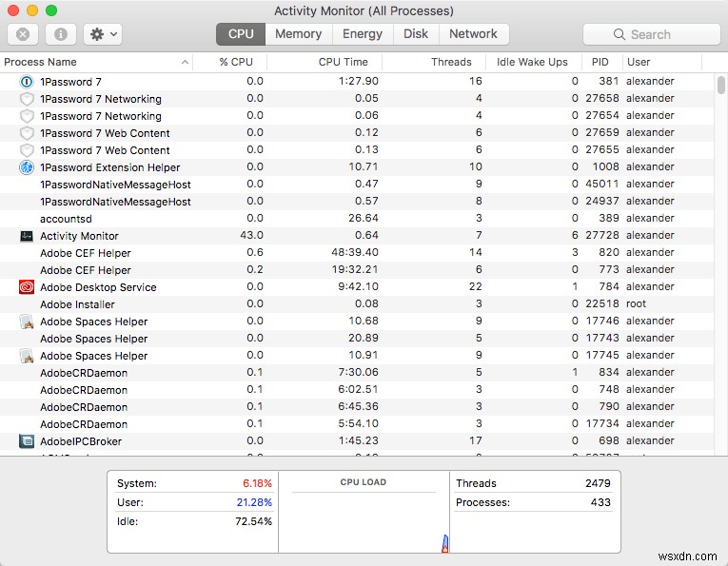
Task: Select Adobe CEF Helper with PID 820
Action: (86, 253)
